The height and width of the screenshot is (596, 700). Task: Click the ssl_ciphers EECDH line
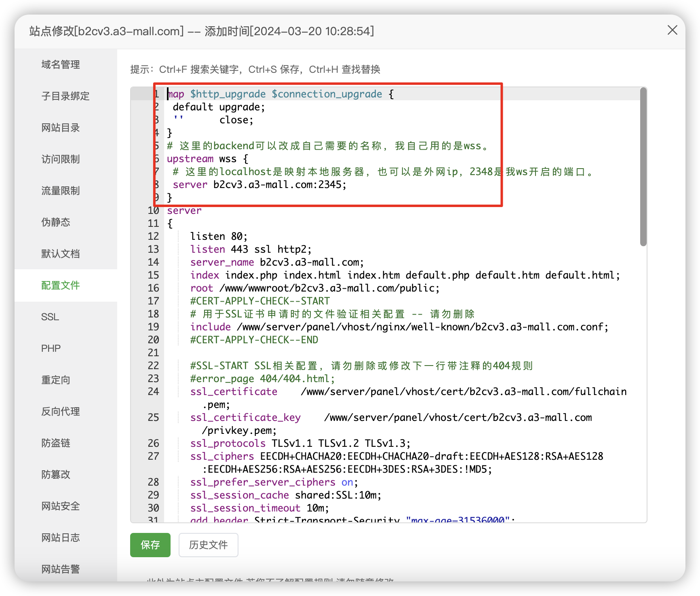click(396, 463)
